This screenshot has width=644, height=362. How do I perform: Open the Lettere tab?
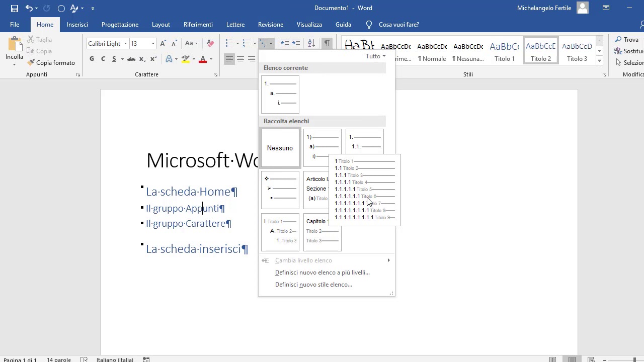click(x=235, y=25)
